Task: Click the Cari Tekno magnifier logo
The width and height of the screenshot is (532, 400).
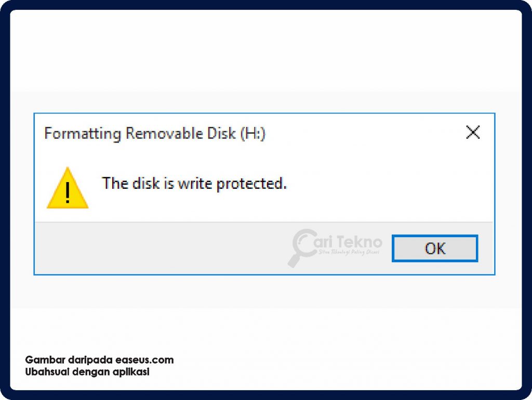Action: click(303, 248)
